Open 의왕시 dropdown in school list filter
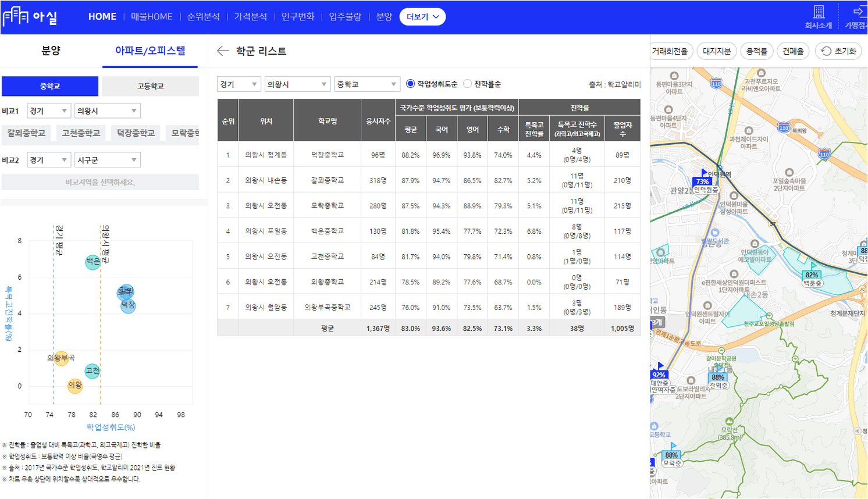 (x=297, y=84)
